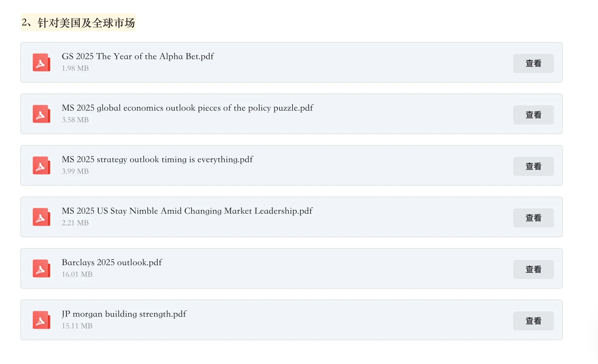The height and width of the screenshot is (364, 598).
Task: Select MS 2025 US Stay Nimble filename
Action: 187,211
